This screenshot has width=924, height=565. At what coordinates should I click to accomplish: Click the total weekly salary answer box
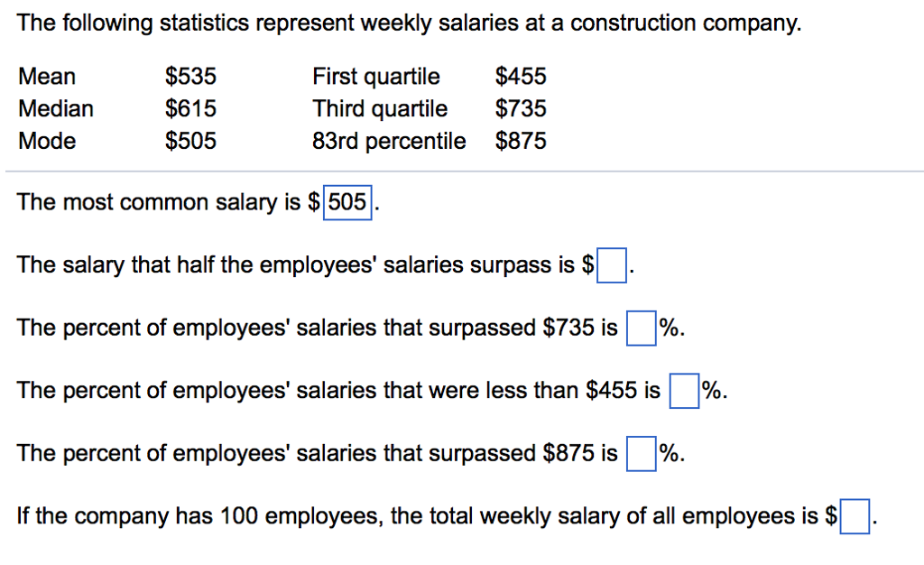855,515
